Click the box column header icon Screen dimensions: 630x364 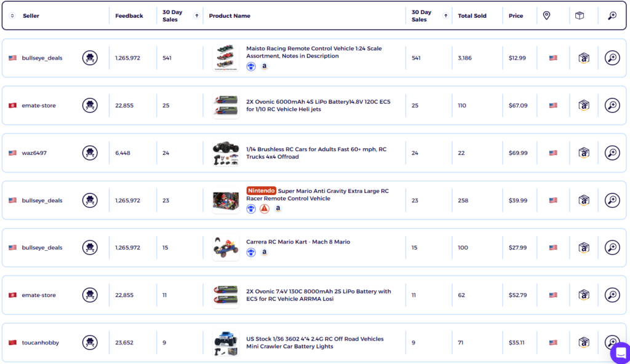[580, 15]
